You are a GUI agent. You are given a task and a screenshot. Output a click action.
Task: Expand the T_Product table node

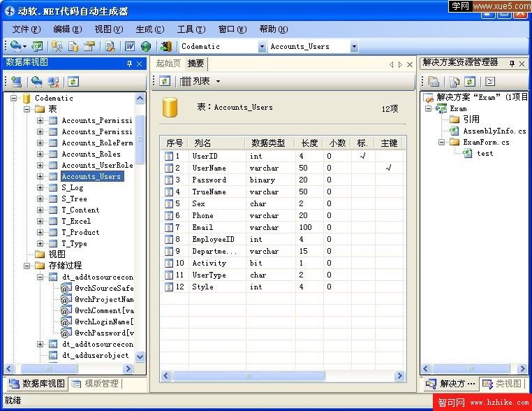40,233
